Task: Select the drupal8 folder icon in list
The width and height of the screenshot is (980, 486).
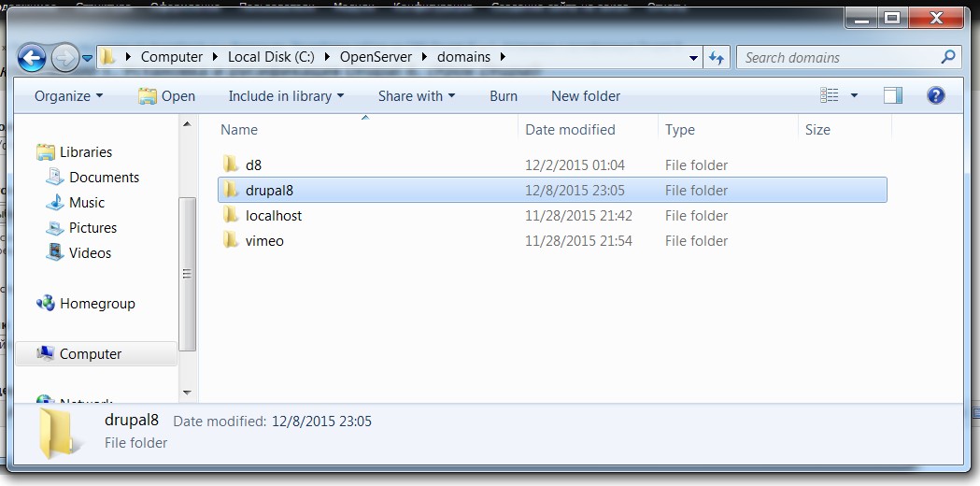Action: tap(231, 190)
